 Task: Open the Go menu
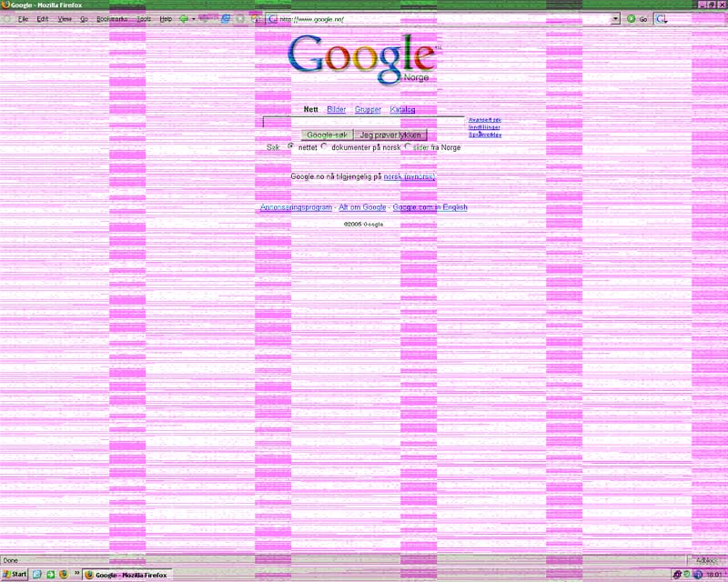(x=84, y=19)
